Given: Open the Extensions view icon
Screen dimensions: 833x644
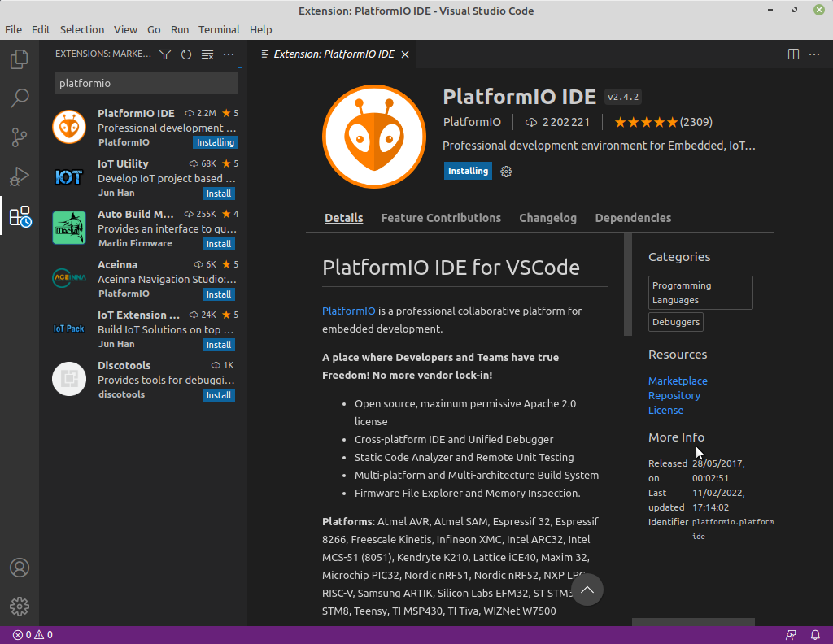Looking at the screenshot, I should pyautogui.click(x=20, y=216).
